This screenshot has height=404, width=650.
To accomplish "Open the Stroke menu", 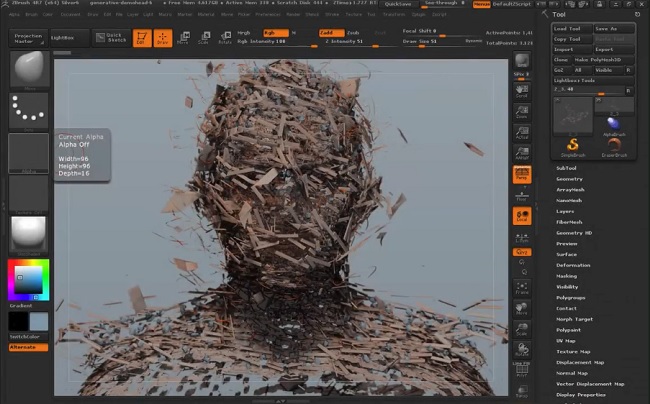I will point(332,15).
